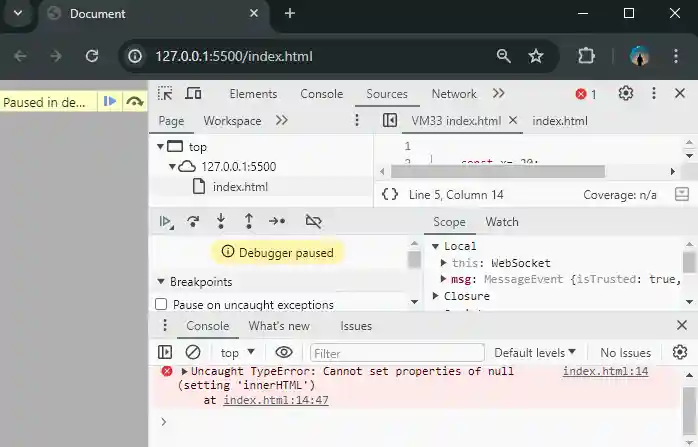Open the Chrome profile avatar
This screenshot has height=447, width=698.
coord(639,56)
